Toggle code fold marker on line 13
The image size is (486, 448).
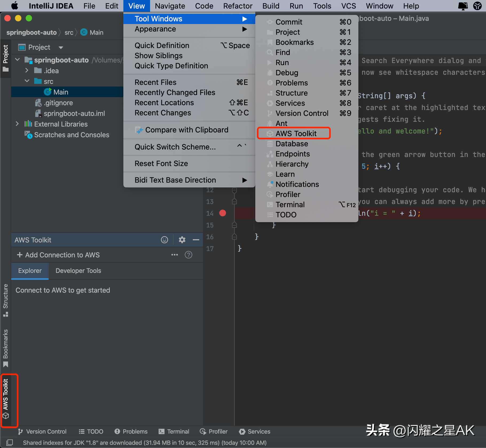tap(234, 201)
